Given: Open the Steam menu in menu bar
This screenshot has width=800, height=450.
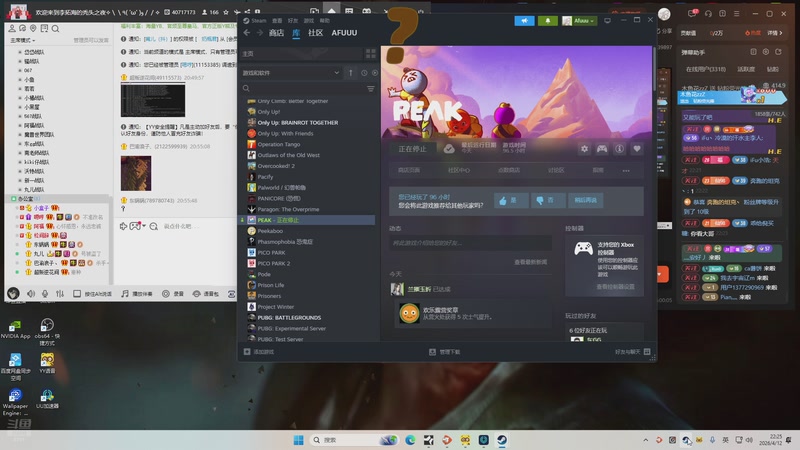Looking at the screenshot, I should click(x=255, y=20).
